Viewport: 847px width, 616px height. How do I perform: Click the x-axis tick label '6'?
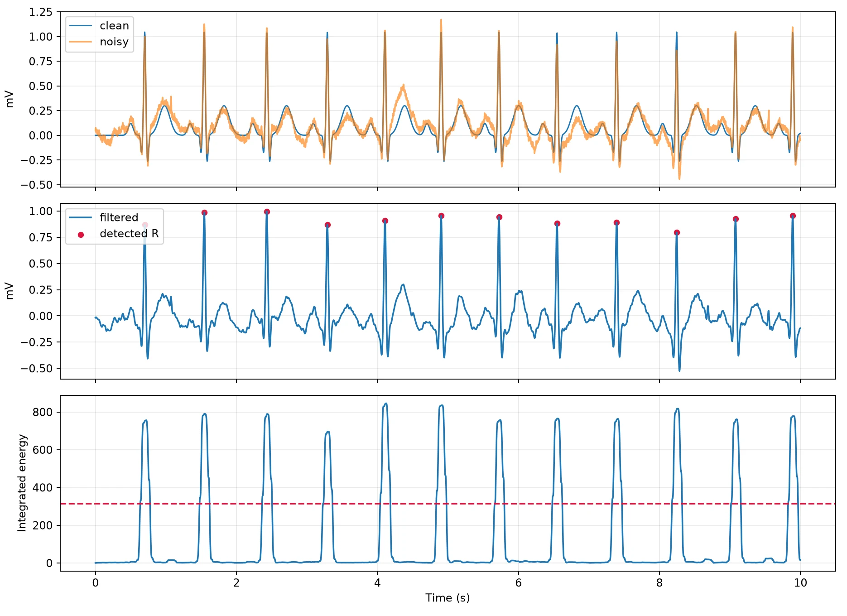(x=518, y=583)
